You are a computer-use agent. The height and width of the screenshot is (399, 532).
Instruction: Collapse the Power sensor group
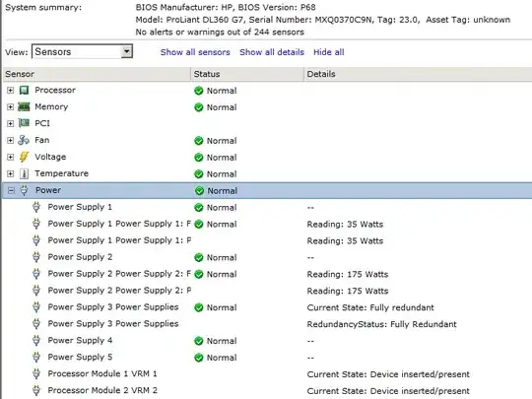[11, 190]
